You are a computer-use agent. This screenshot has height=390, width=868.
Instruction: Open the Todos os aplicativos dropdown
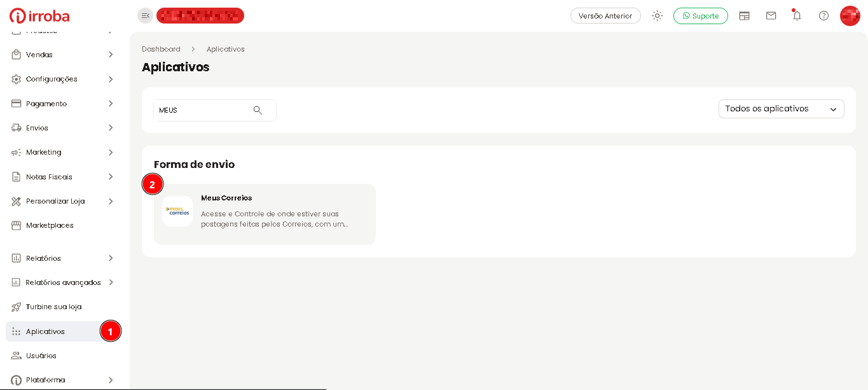781,109
